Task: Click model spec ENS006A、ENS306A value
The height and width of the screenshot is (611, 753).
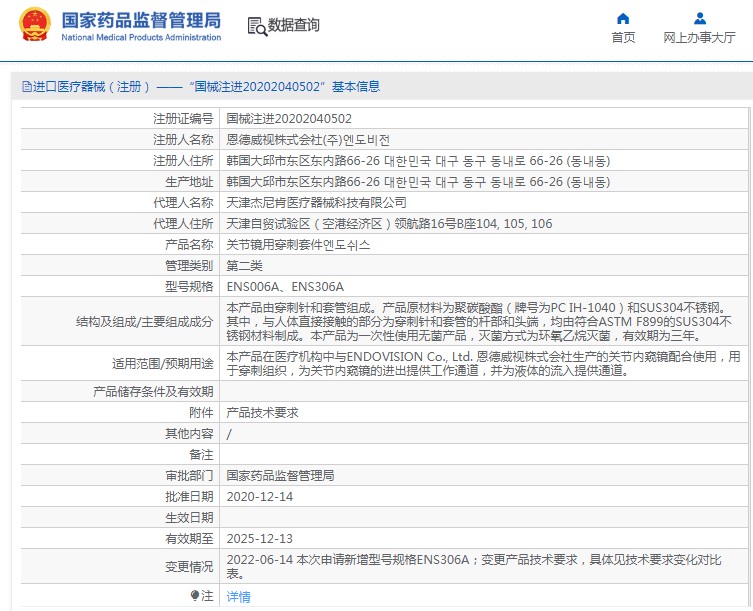Action: (285, 287)
